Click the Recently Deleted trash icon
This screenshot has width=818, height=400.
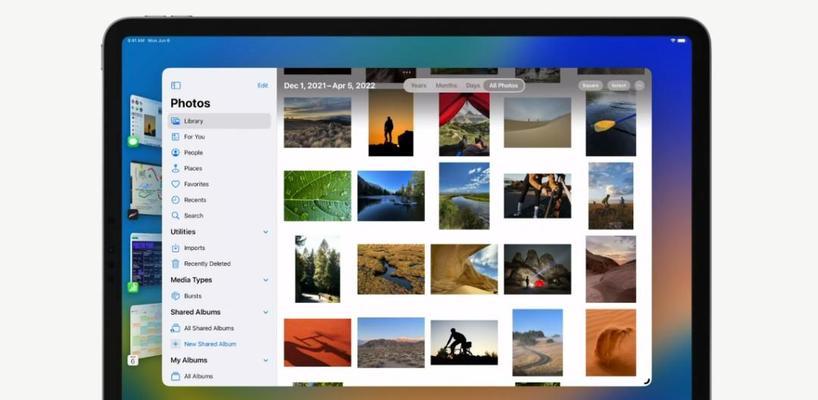click(175, 264)
